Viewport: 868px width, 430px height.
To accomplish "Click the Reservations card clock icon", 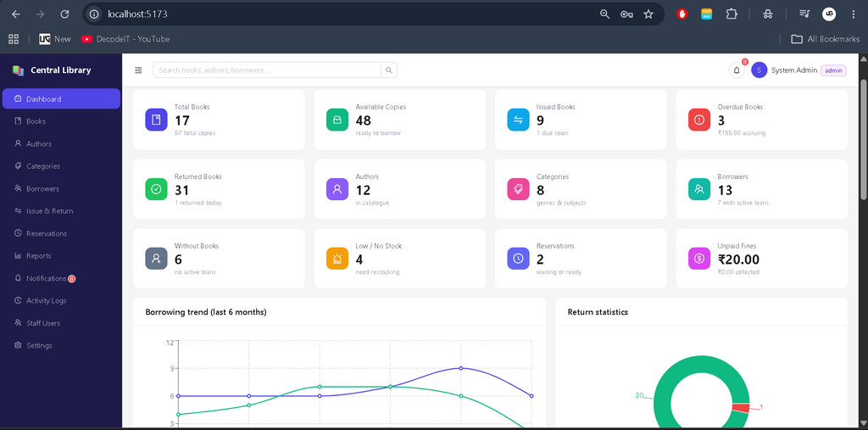I will pos(518,258).
